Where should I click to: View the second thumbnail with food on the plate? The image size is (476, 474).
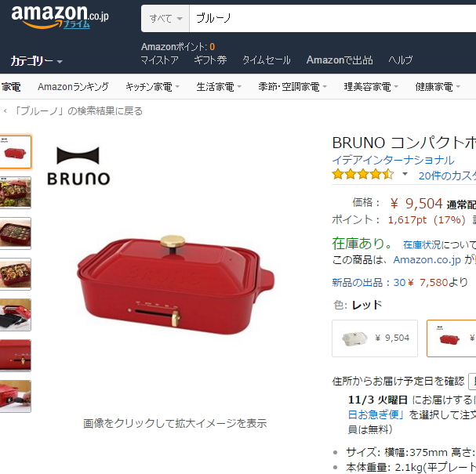(x=15, y=193)
